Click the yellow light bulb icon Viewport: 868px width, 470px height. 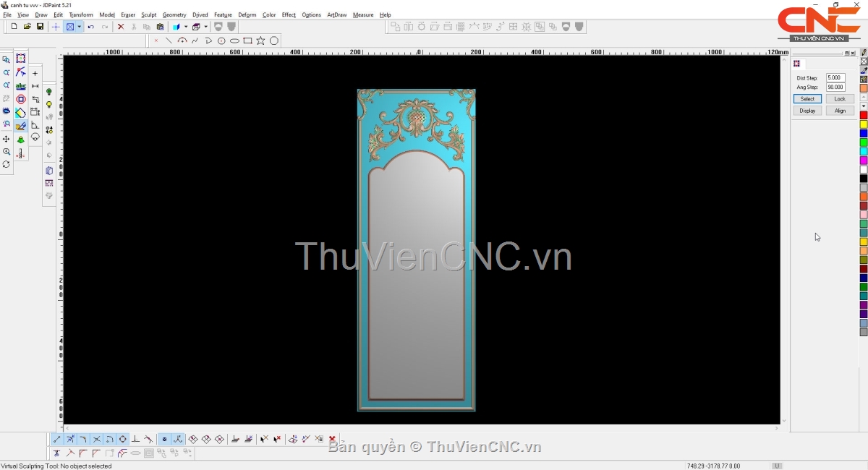pyautogui.click(x=49, y=105)
